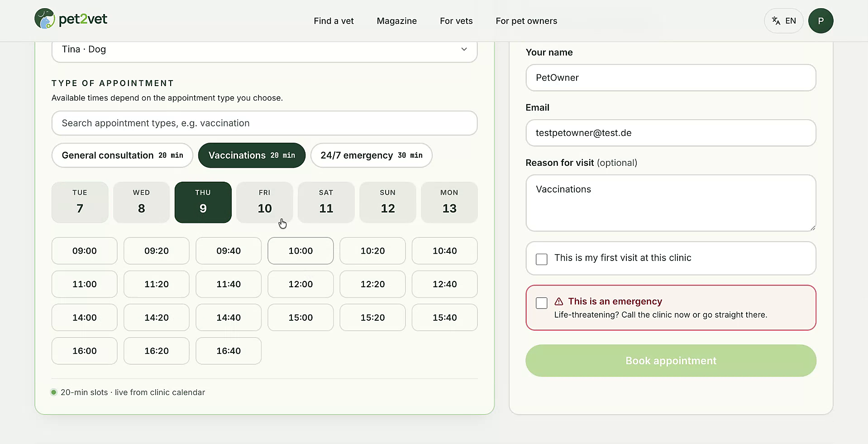Click the TYPE OF APPOINTMENT heading

click(x=113, y=83)
